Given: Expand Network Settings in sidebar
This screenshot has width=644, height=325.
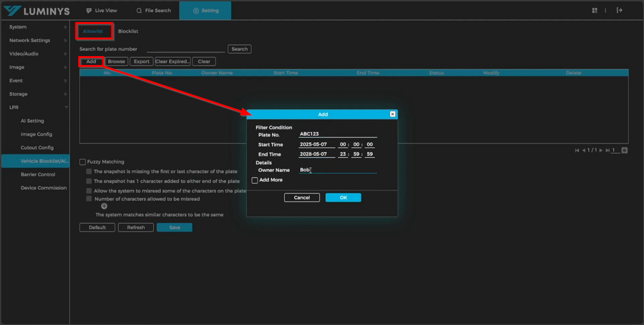Looking at the screenshot, I should [x=35, y=41].
